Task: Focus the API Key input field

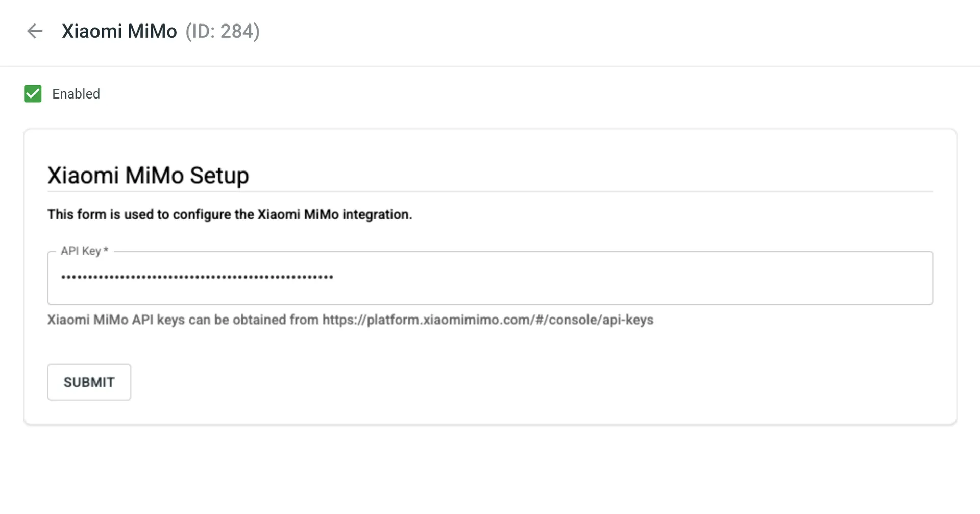Action: click(490, 278)
